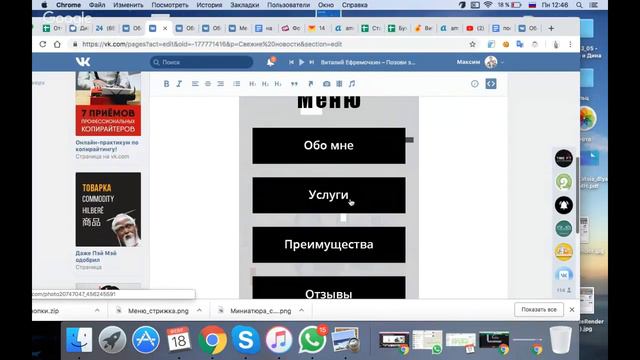The image size is (640, 360).
Task: Skip to next track in VK player
Action: tap(311, 62)
